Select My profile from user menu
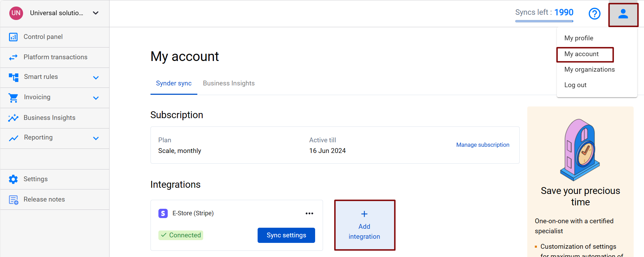The image size is (644, 257). point(579,38)
